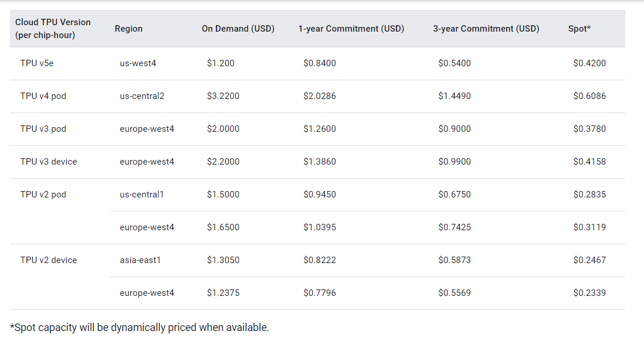Select the TPU v2 device row label
The width and height of the screenshot is (644, 341).
pyautogui.click(x=49, y=260)
